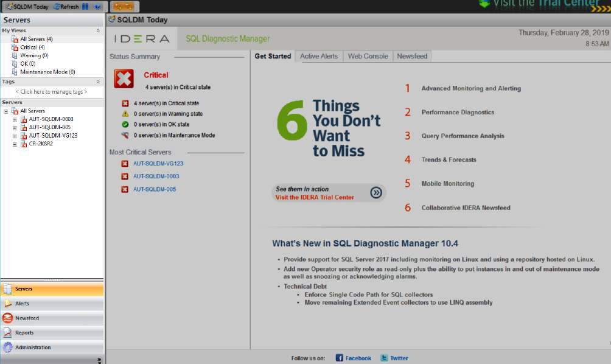
Task: Expand the AUT-SQLDM-005 tree node
Action: [15, 128]
